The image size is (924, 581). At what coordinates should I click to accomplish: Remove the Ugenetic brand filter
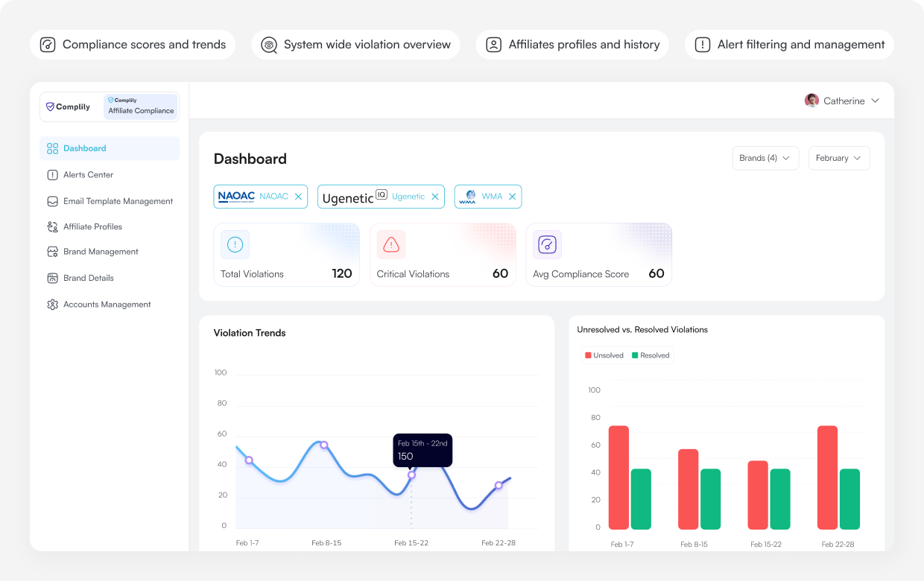pyautogui.click(x=435, y=197)
